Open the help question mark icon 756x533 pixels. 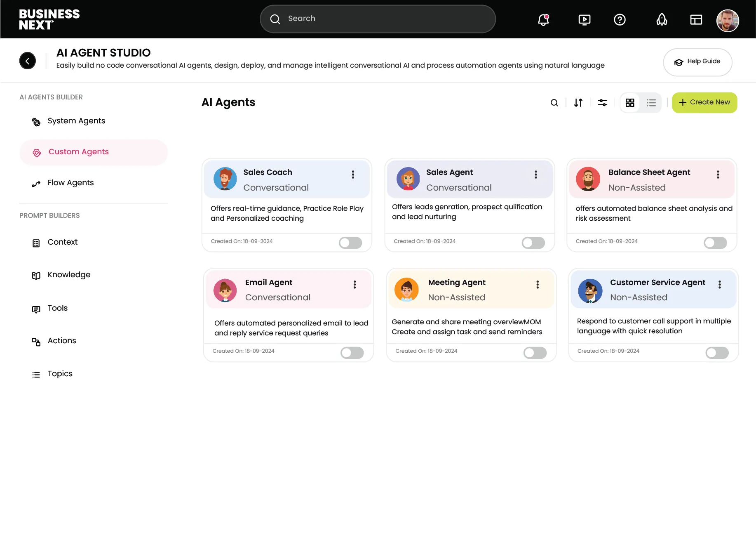[x=620, y=19]
